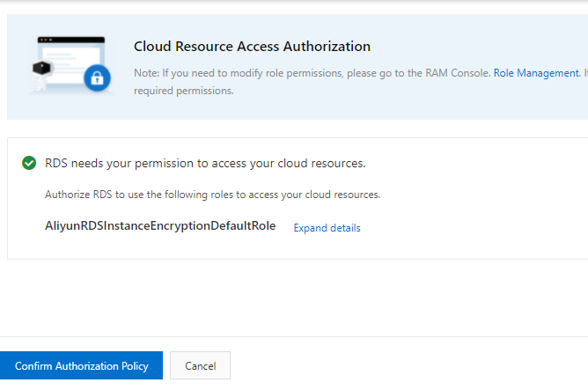The width and height of the screenshot is (588, 390).
Task: Click the browser window lock illustration
Action: (x=71, y=64)
